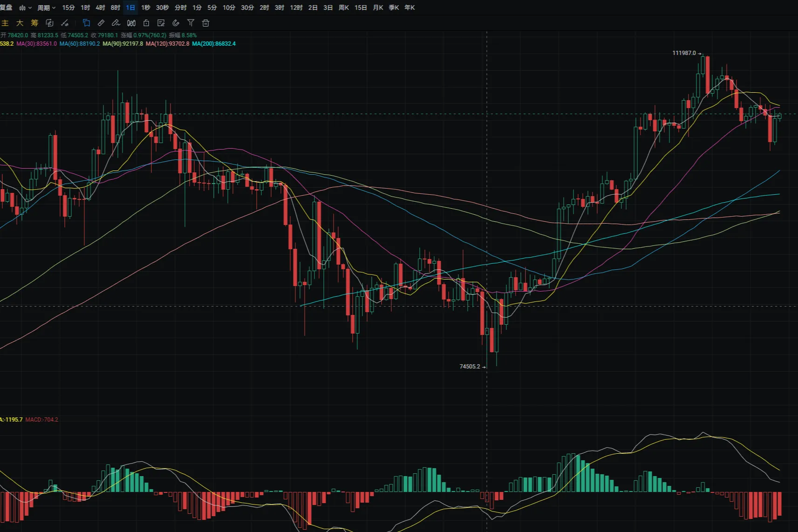
Task: Click the candlestick comparison icon
Action: coord(131,23)
